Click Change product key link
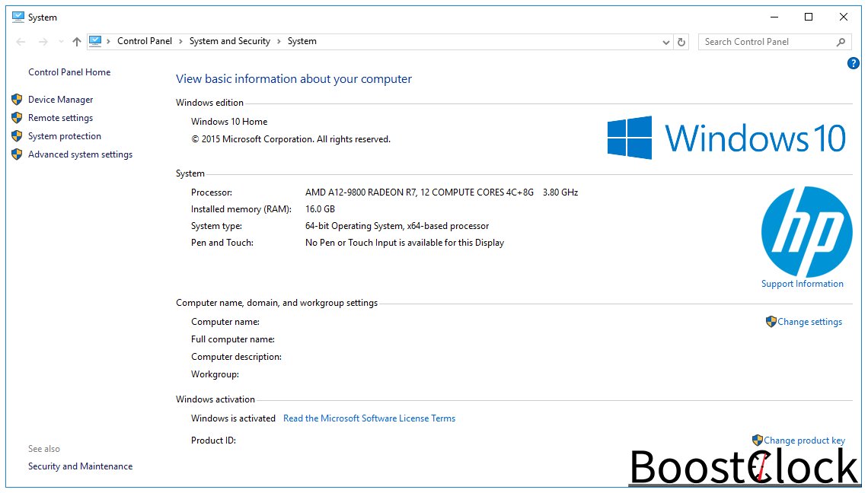This screenshot has width=868, height=493. (x=804, y=441)
